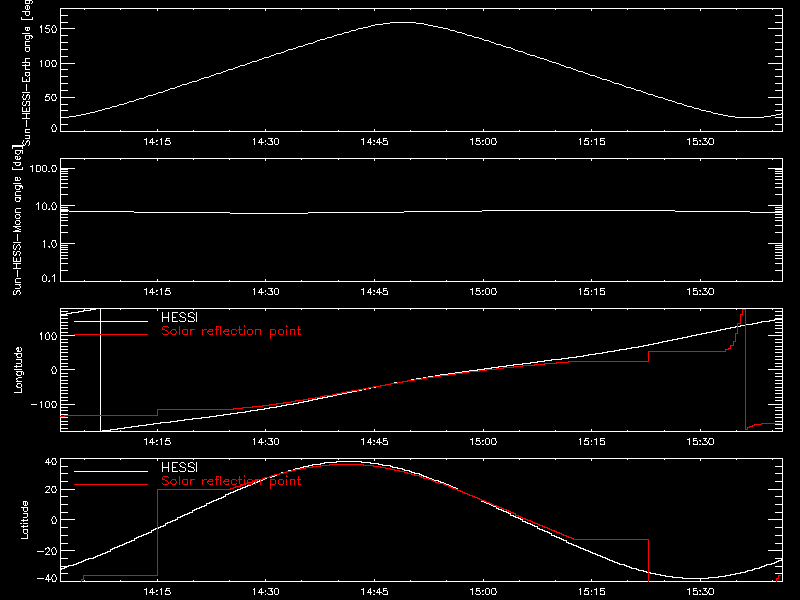Click the vertical white wrap line in Longitude plot
This screenshot has width=800, height=600.
101,370
